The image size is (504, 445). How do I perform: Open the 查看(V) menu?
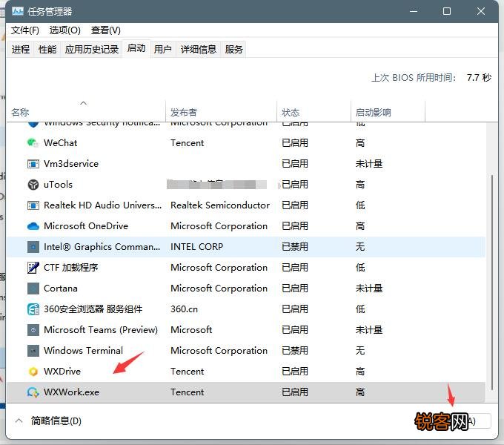pyautogui.click(x=106, y=30)
